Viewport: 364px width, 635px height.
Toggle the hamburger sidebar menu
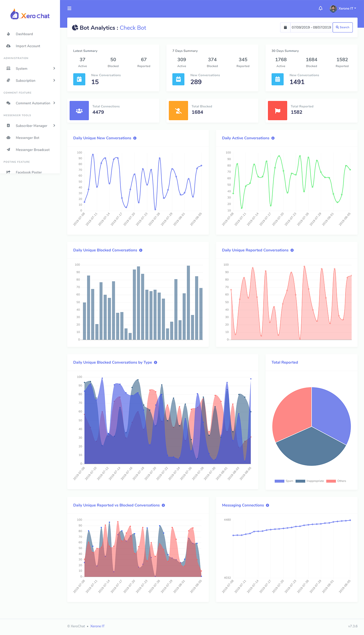(x=69, y=8)
